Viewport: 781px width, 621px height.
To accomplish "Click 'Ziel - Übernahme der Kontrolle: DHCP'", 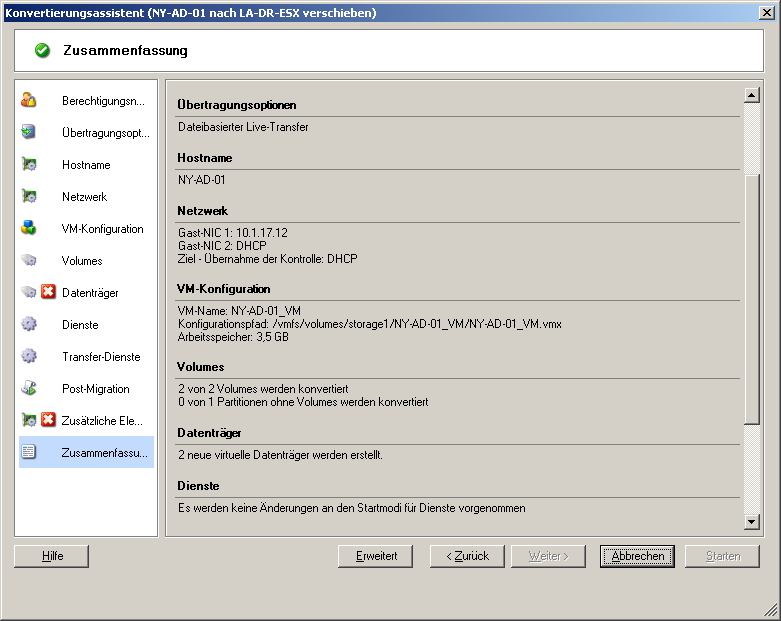I will point(267,258).
